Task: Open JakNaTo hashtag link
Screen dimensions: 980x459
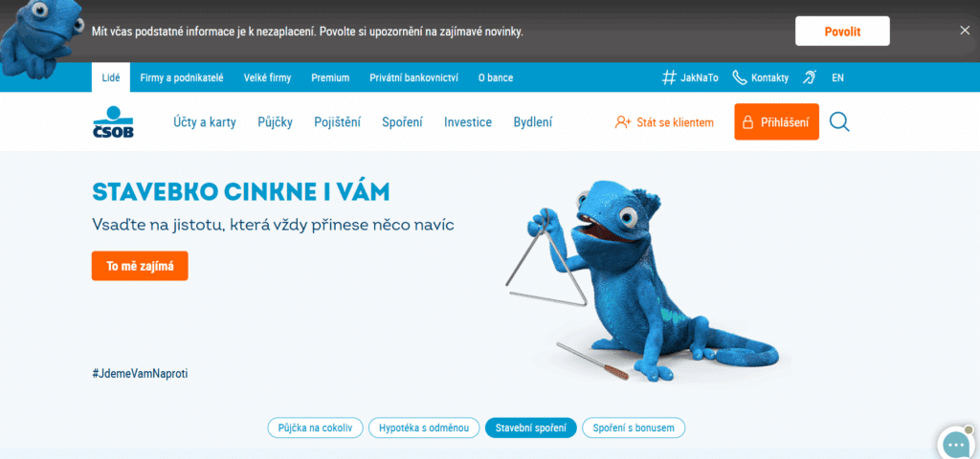Action: click(690, 78)
